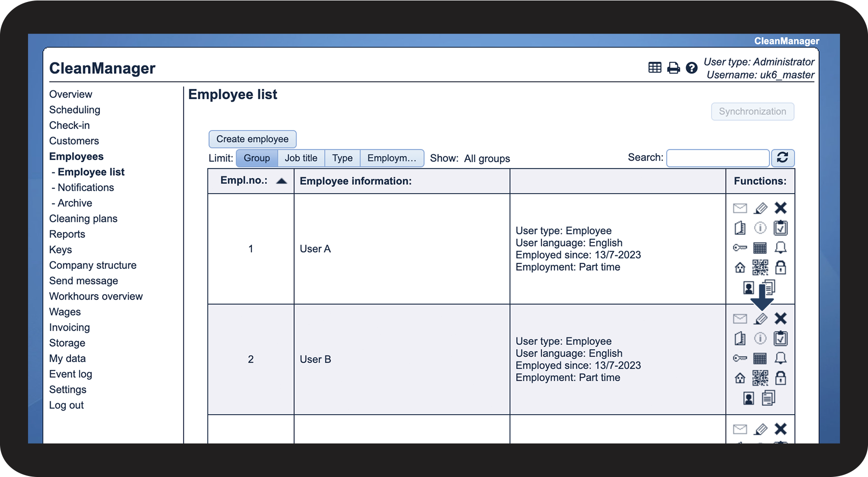Sort by Empl.no. using the arrow
The image size is (868, 477).
pyautogui.click(x=281, y=181)
